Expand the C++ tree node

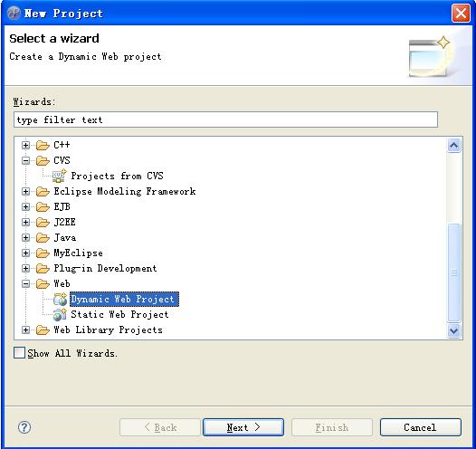pyautogui.click(x=26, y=145)
